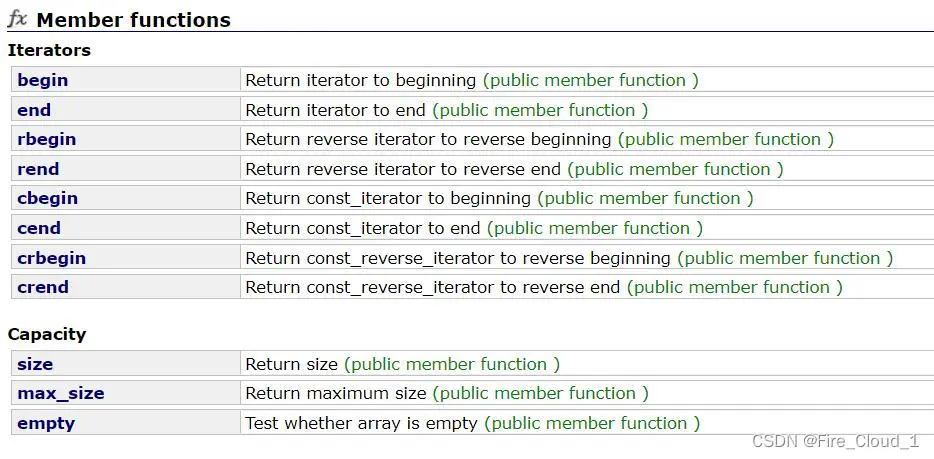Follow the rbegin link
This screenshot has height=459, width=934.
(x=46, y=139)
